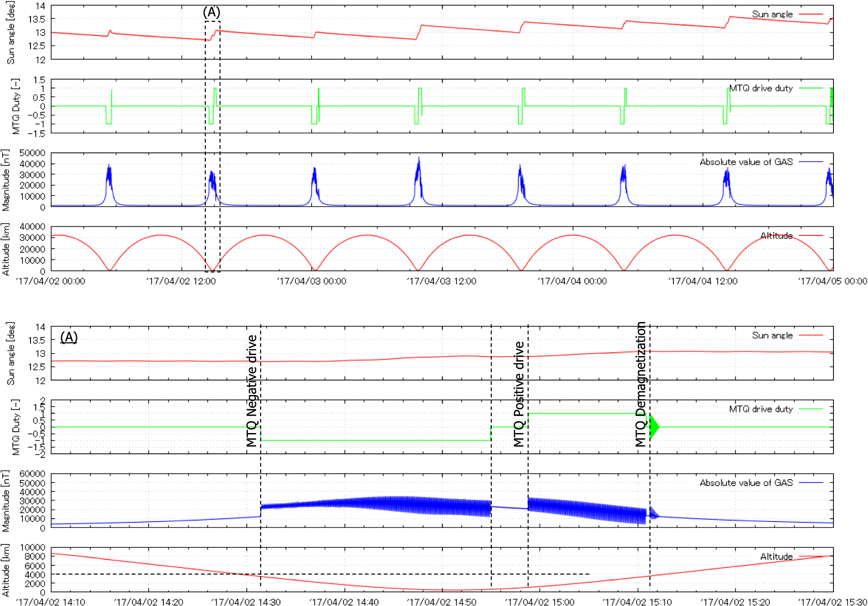Click Altitude legend text in the lower figure

pyautogui.click(x=776, y=556)
